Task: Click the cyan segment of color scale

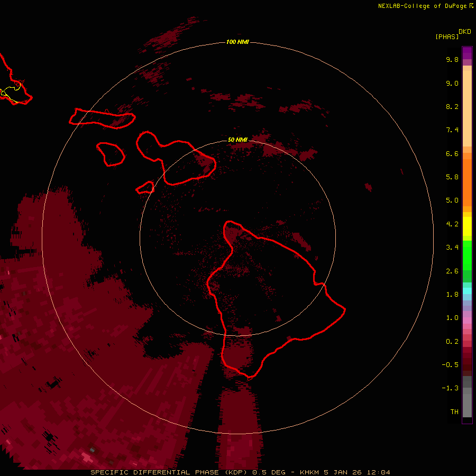Action: click(x=467, y=291)
